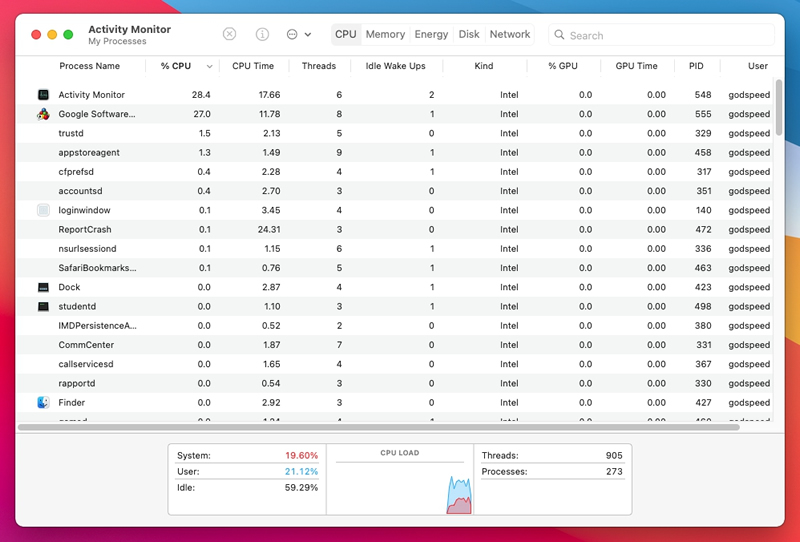The image size is (800, 542).
Task: Select the Activity Monitor process icon
Action: [x=43, y=94]
